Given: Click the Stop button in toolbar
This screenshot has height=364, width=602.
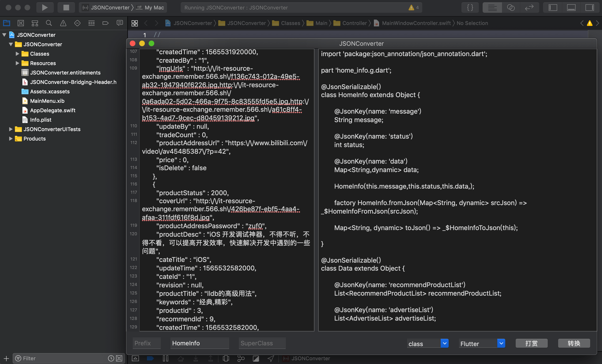Looking at the screenshot, I should pyautogui.click(x=66, y=8).
